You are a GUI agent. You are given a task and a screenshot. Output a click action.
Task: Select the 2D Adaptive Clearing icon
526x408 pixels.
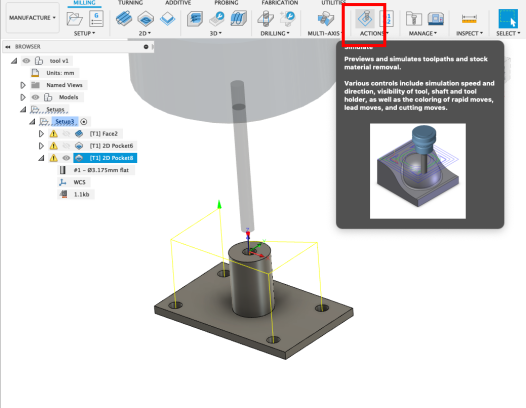point(124,19)
